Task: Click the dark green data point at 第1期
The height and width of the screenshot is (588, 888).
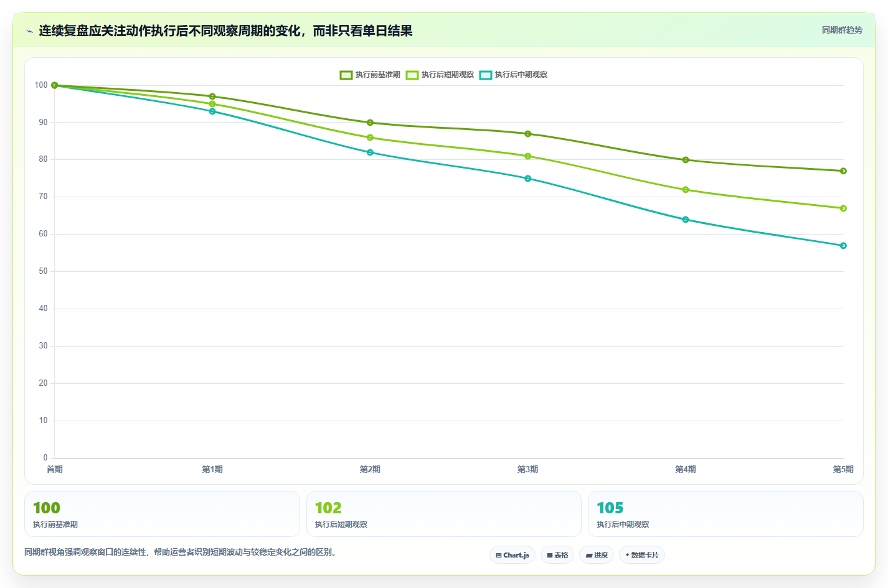Action: (212, 96)
